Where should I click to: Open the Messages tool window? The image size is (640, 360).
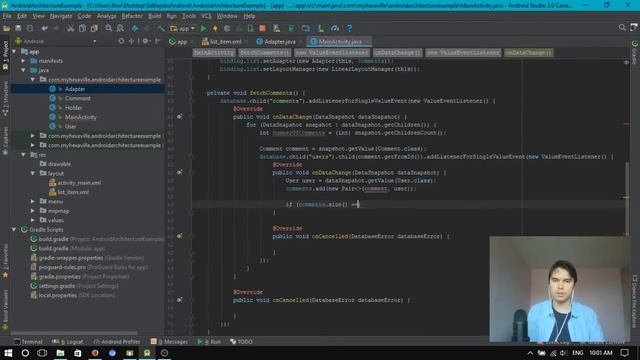point(169,342)
